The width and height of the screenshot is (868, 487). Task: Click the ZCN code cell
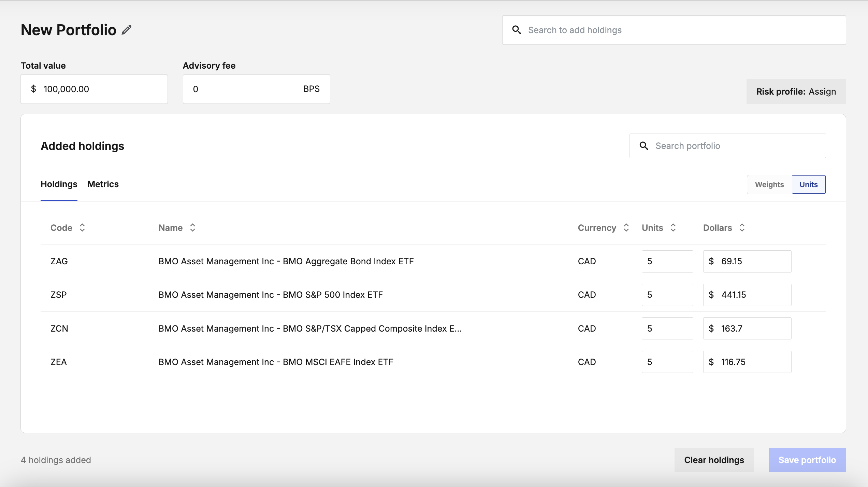(x=59, y=329)
